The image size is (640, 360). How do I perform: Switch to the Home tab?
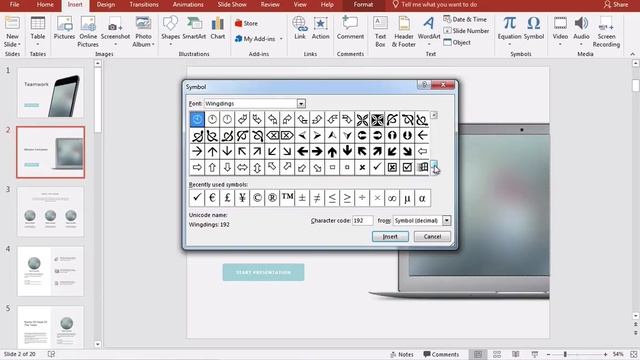(45, 4)
